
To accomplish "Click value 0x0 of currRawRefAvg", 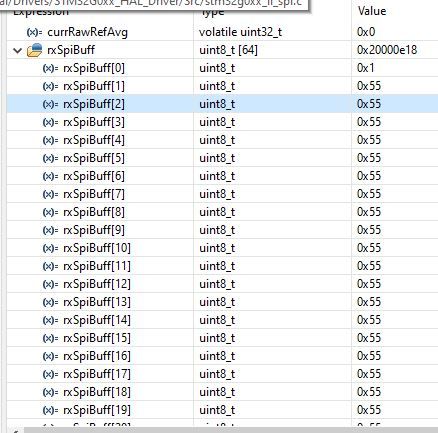I will click(366, 32).
